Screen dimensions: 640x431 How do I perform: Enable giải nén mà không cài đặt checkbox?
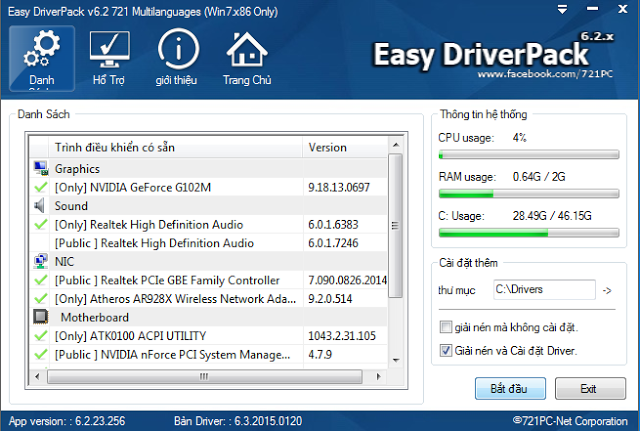pos(445,327)
